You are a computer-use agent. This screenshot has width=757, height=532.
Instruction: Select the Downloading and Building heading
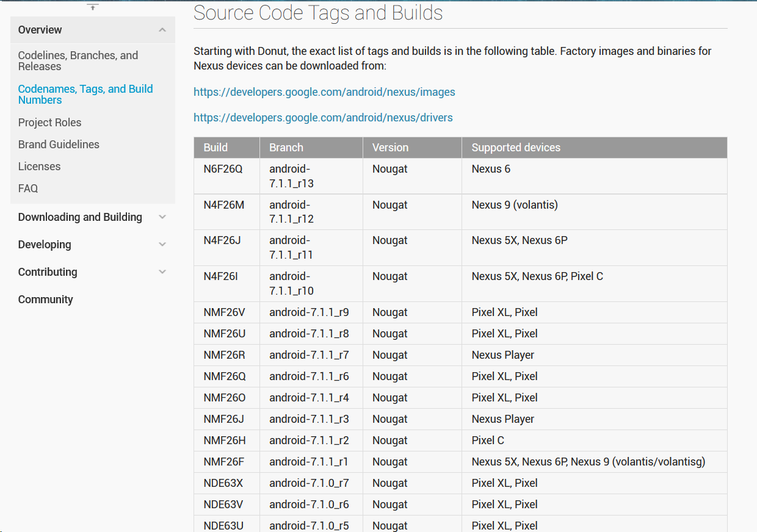tap(80, 217)
